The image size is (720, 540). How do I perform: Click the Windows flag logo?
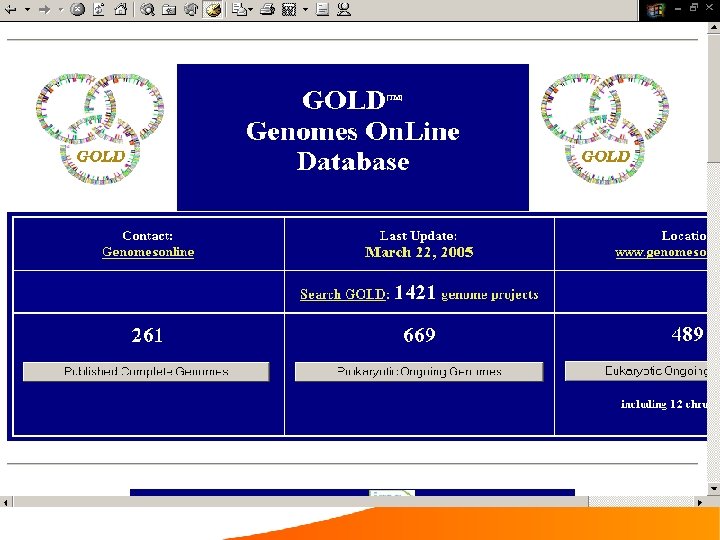pos(655,10)
